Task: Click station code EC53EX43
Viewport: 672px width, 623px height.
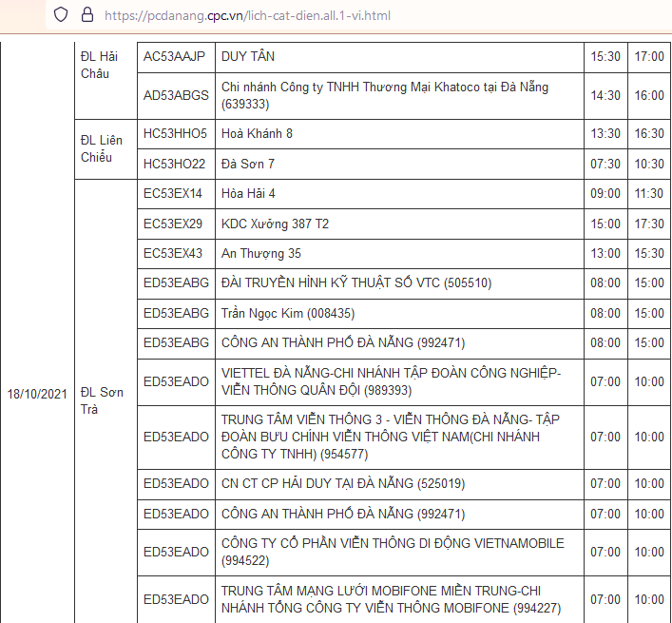Action: point(172,253)
